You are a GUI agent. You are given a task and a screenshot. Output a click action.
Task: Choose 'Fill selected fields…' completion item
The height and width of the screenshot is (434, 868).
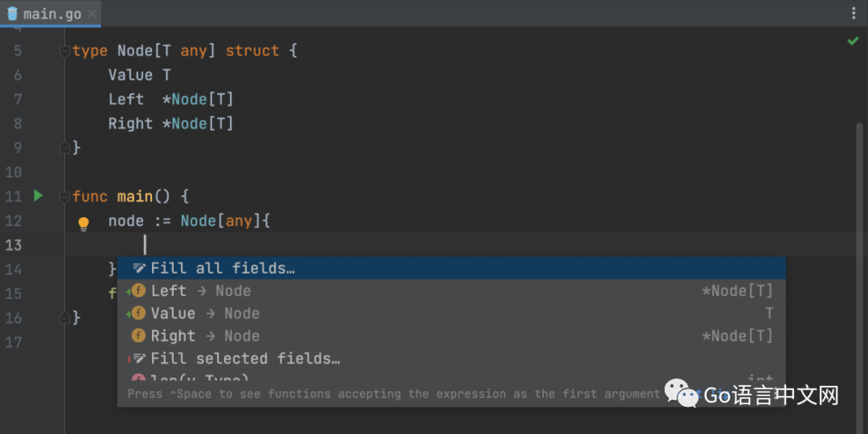coord(245,358)
